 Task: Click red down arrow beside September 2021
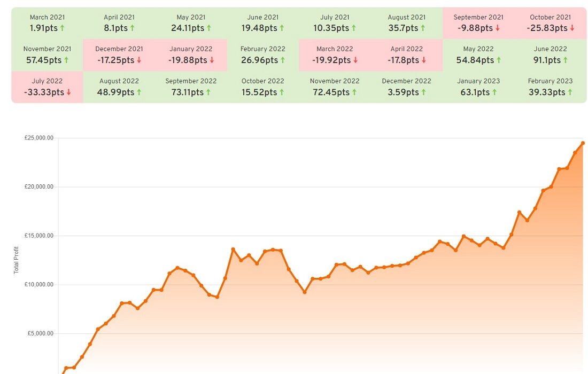[x=499, y=28]
